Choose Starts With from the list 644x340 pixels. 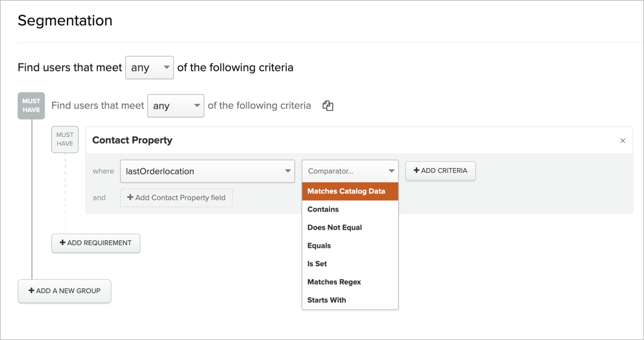[x=327, y=300]
